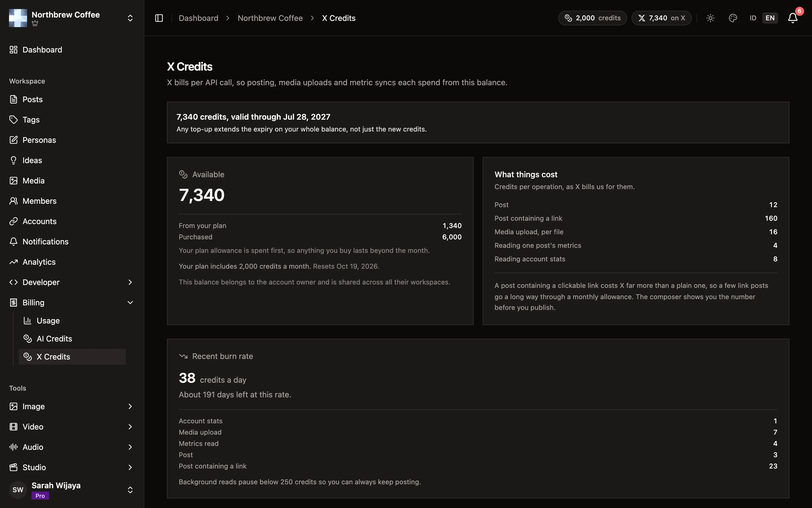Open Posts in the sidebar
The height and width of the screenshot is (508, 812).
tap(72, 99)
